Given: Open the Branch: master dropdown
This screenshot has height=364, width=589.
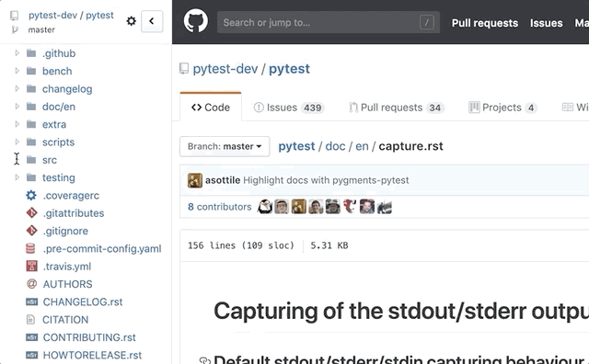Looking at the screenshot, I should pyautogui.click(x=225, y=146).
